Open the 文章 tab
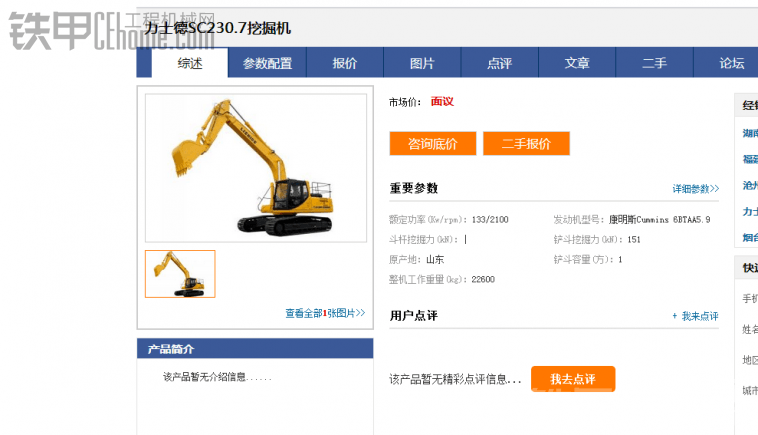Screen dimensions: 758x435 [x=577, y=63]
